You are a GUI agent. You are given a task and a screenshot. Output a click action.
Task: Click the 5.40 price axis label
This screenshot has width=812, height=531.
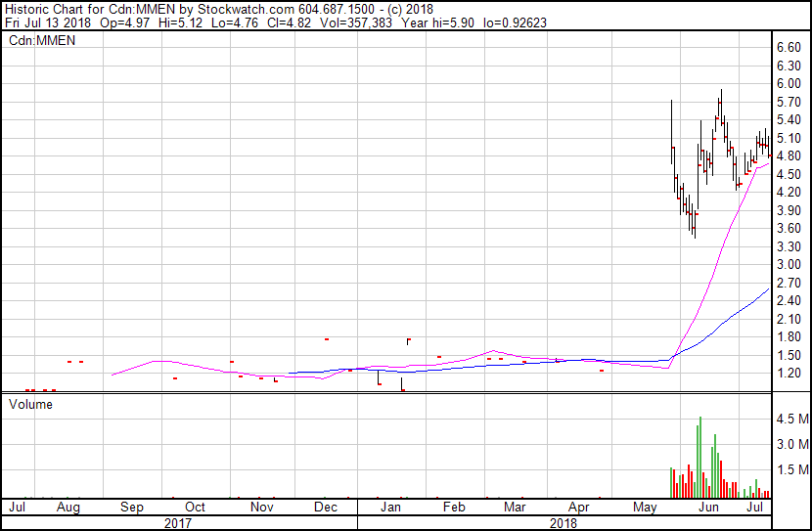pyautogui.click(x=789, y=120)
